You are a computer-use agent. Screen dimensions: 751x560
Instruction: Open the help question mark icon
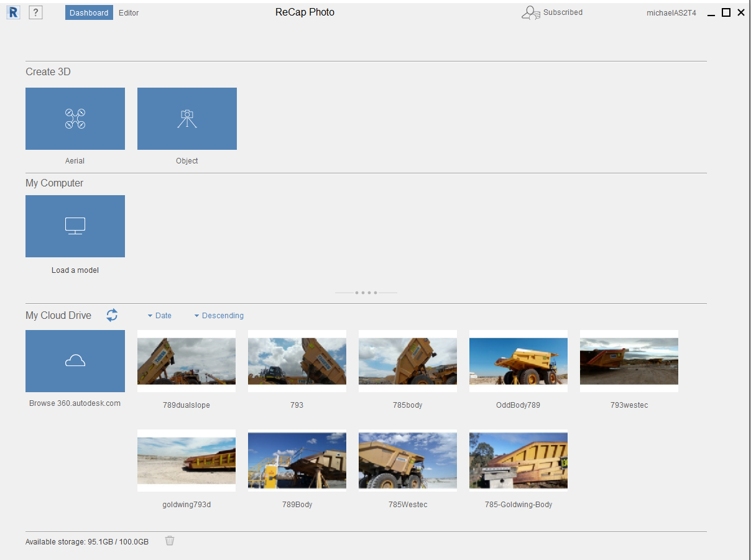pyautogui.click(x=36, y=12)
